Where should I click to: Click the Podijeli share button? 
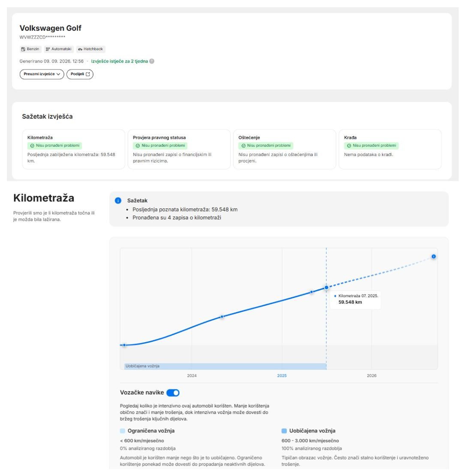(x=80, y=74)
